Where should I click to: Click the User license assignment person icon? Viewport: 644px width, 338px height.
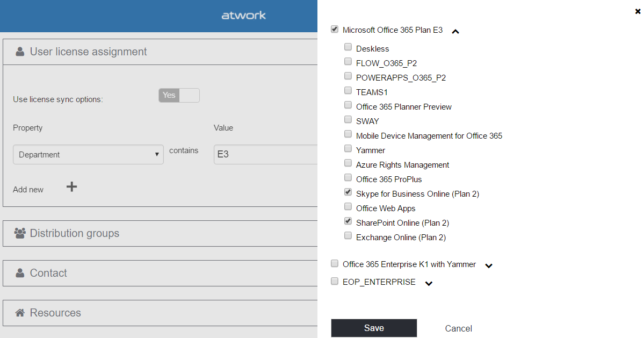[x=20, y=52]
